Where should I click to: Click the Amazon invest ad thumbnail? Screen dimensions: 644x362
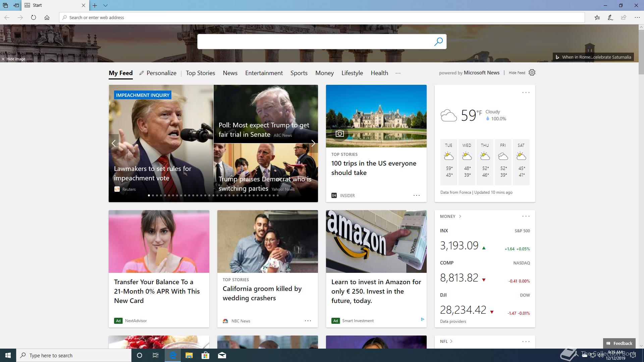376,241
